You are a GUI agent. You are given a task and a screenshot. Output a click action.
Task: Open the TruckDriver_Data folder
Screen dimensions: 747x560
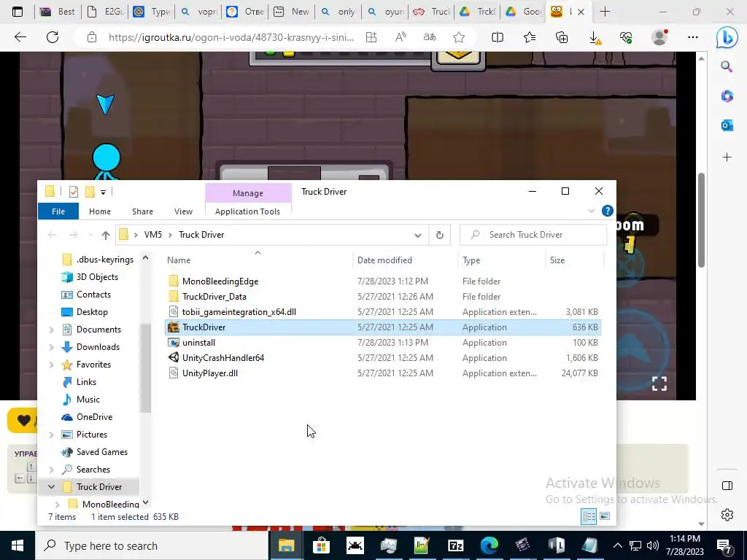214,297
